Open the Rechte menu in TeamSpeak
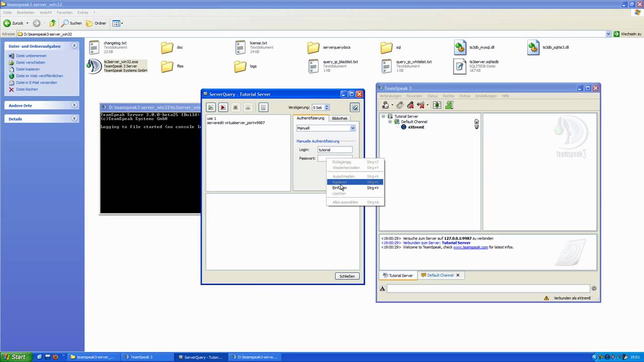Image resolution: width=644 pixels, height=362 pixels. tap(449, 96)
